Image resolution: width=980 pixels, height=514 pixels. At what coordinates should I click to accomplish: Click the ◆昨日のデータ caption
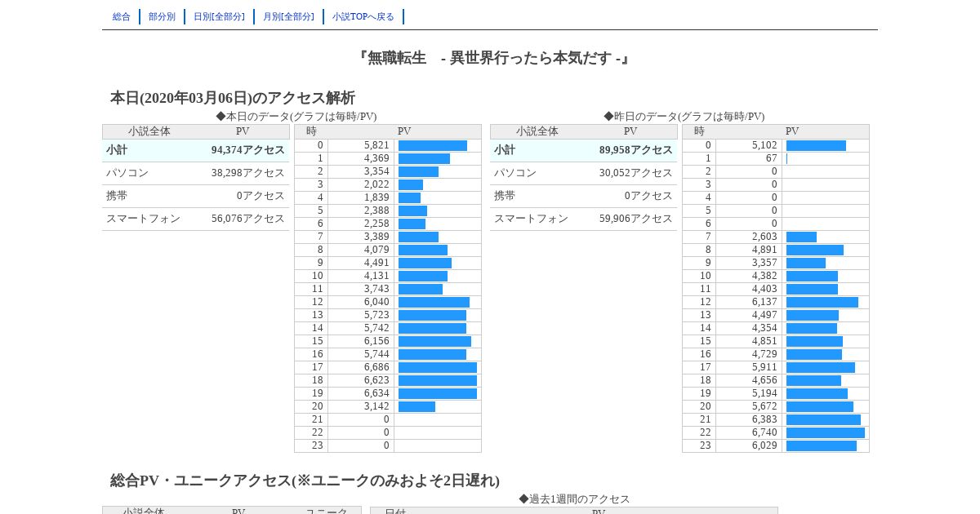point(684,117)
